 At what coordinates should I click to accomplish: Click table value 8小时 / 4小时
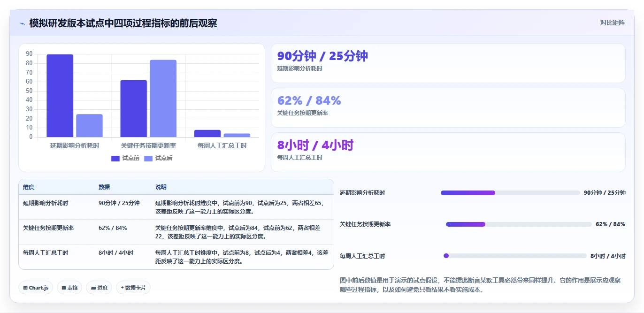pos(116,253)
